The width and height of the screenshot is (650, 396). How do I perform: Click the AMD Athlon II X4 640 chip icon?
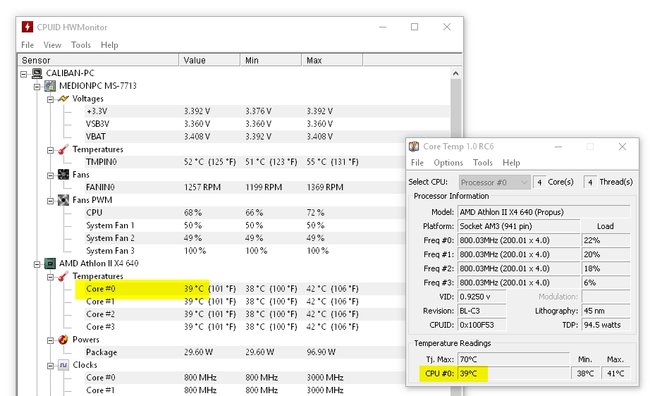(50, 263)
